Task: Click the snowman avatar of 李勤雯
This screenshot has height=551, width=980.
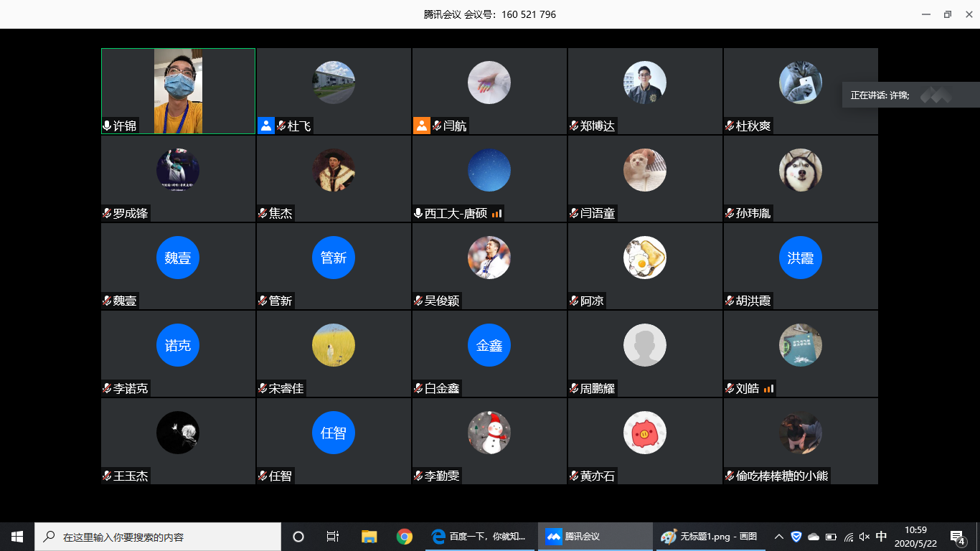Action: [489, 433]
